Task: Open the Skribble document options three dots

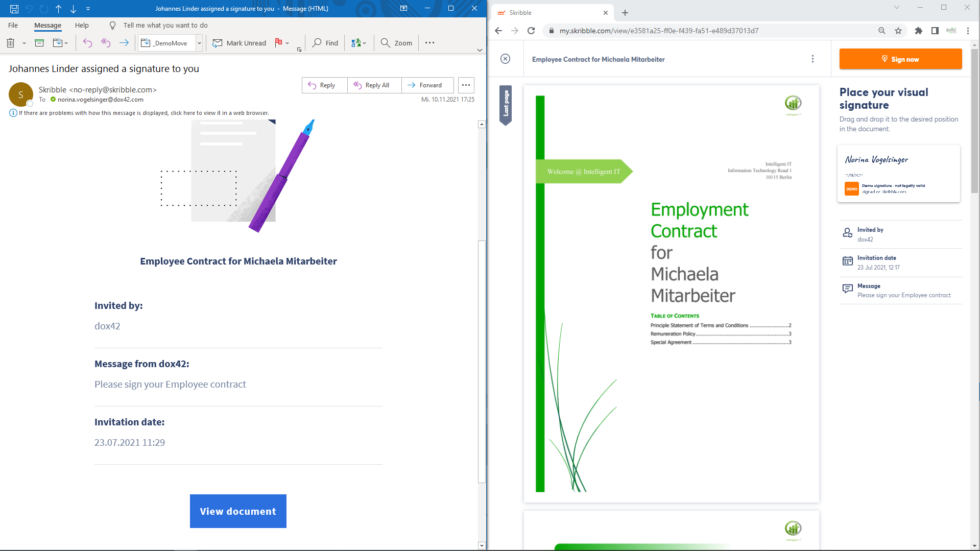Action: (812, 59)
